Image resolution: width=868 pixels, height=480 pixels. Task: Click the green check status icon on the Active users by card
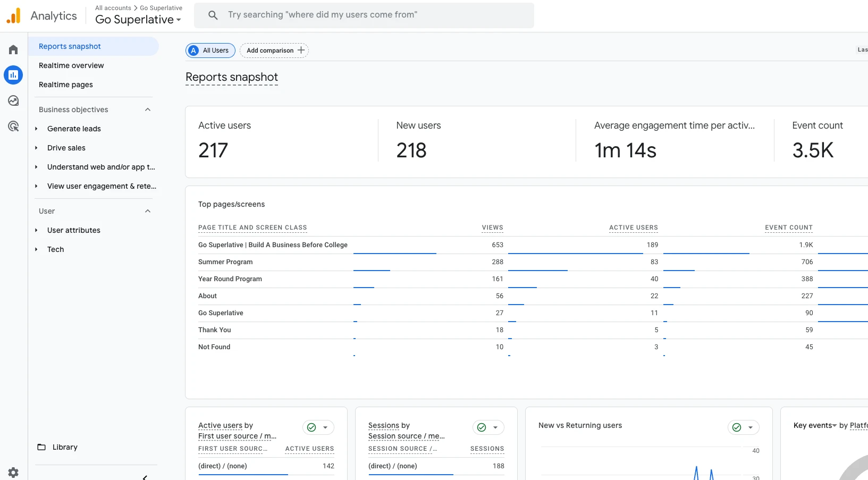click(x=311, y=427)
